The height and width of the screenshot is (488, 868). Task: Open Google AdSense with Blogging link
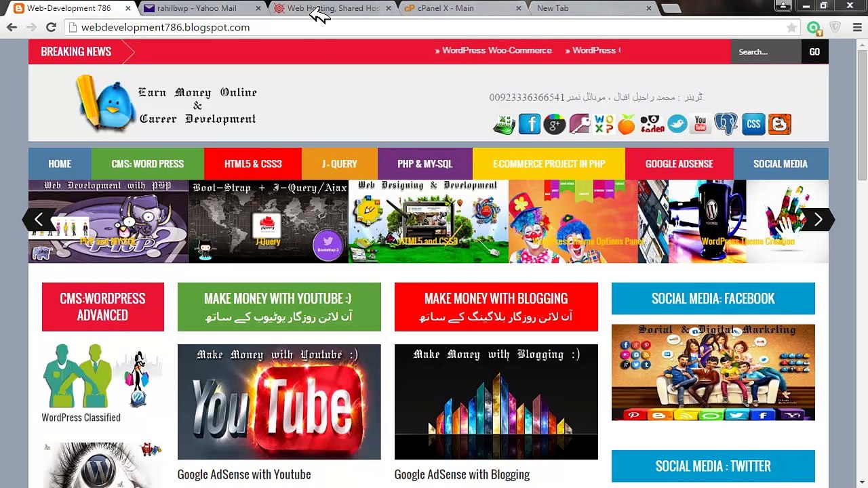462,474
